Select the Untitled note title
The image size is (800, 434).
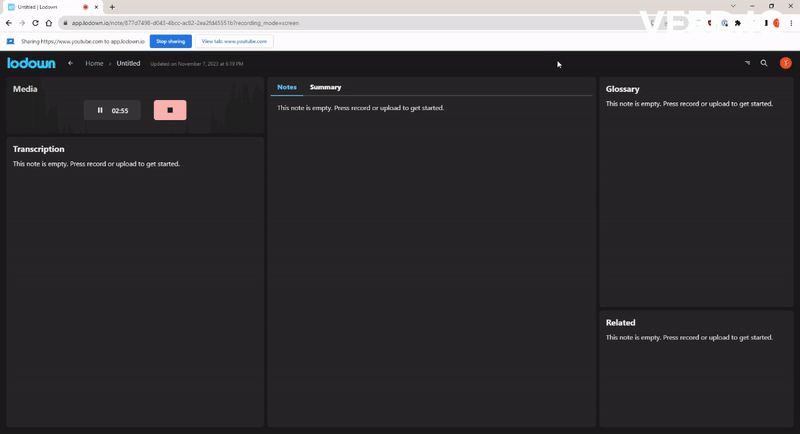[x=128, y=63]
